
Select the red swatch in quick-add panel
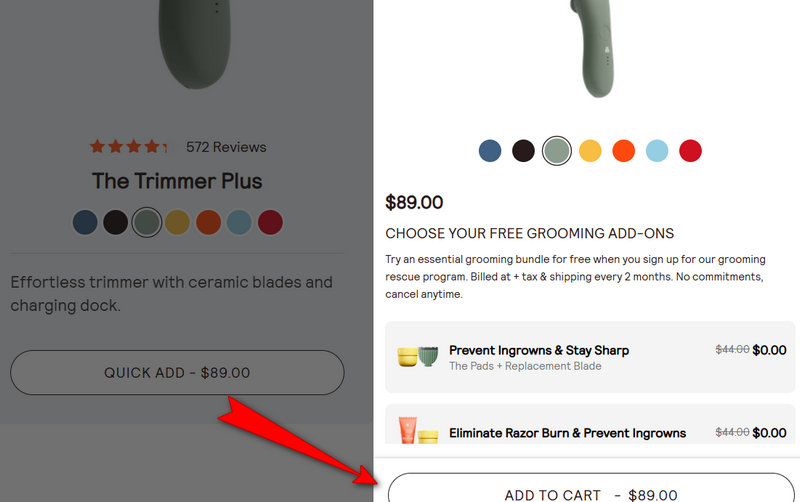[690, 151]
